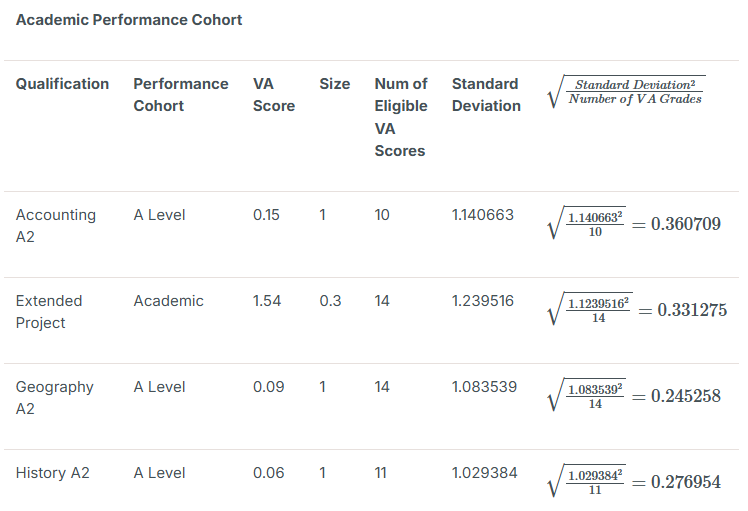Image resolution: width=748 pixels, height=511 pixels.
Task: Click the formula result 0.276954
Action: (685, 482)
